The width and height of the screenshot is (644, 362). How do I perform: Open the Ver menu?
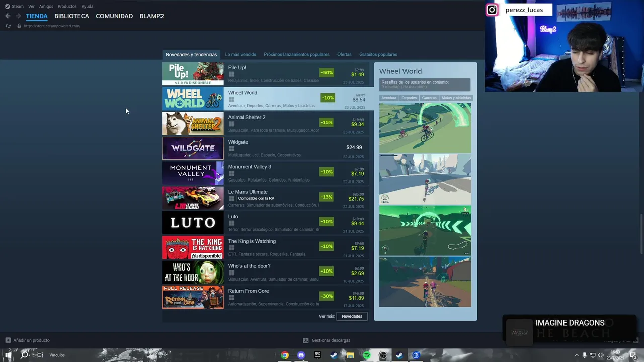click(x=31, y=6)
